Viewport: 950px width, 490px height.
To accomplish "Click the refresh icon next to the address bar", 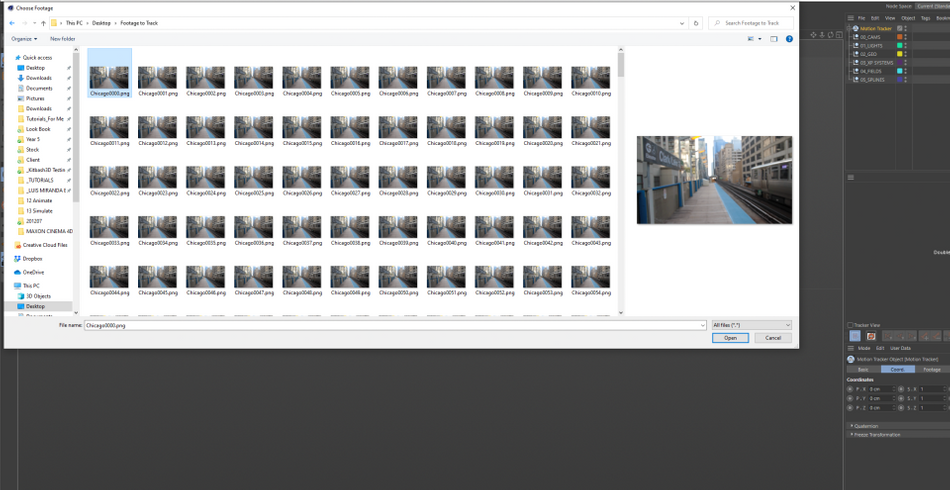I will 696,23.
